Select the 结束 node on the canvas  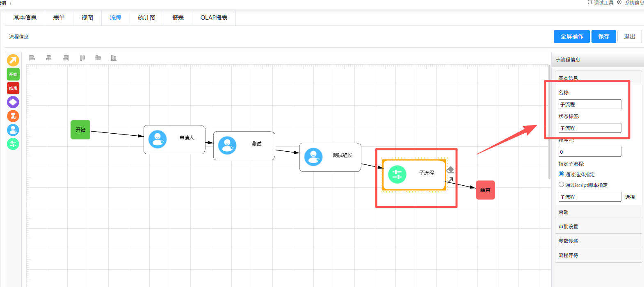pyautogui.click(x=485, y=190)
